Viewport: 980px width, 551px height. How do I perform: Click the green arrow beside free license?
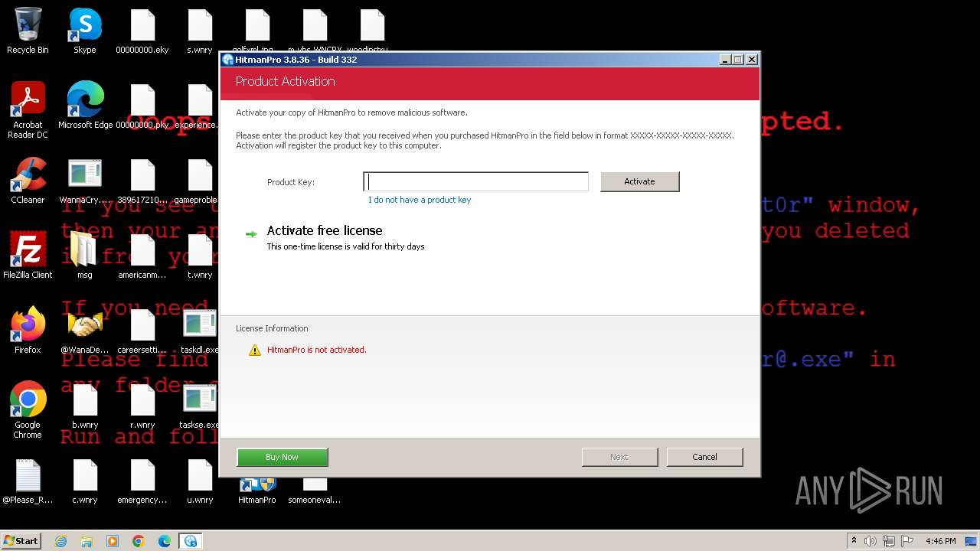251,234
